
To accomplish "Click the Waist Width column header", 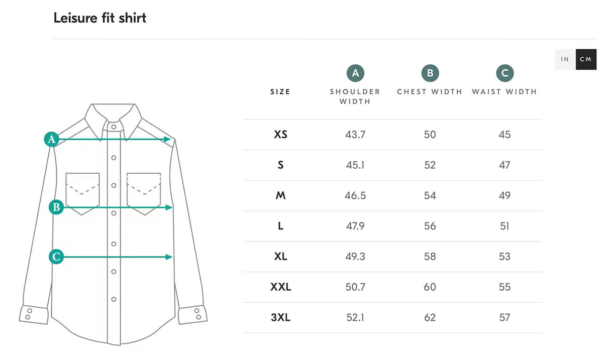I will [x=505, y=92].
